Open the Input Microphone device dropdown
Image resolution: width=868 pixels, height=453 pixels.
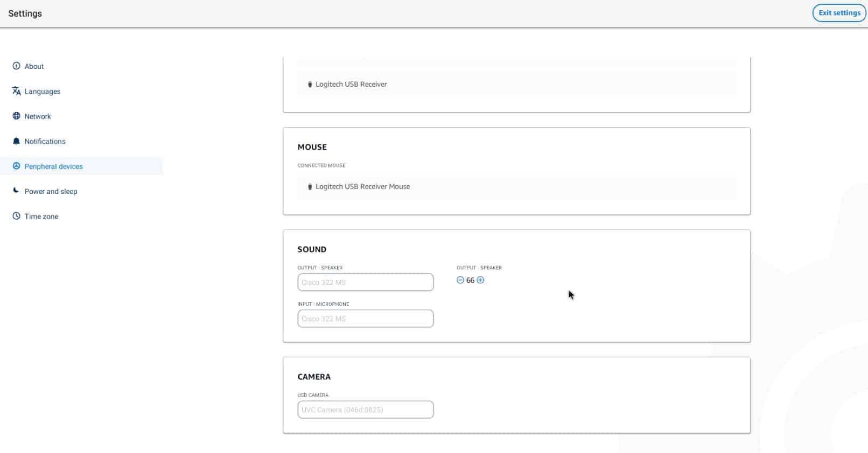tap(366, 318)
